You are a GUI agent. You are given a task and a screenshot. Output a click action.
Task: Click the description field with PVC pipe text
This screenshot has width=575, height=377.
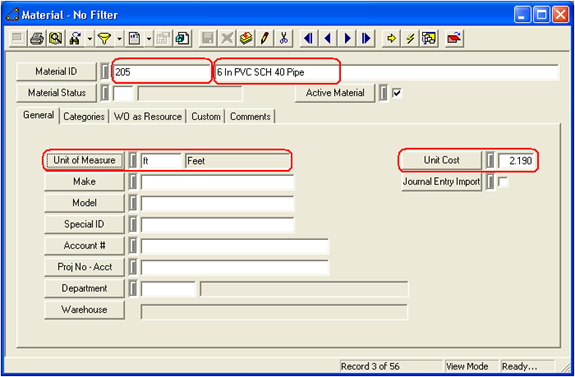[387, 72]
